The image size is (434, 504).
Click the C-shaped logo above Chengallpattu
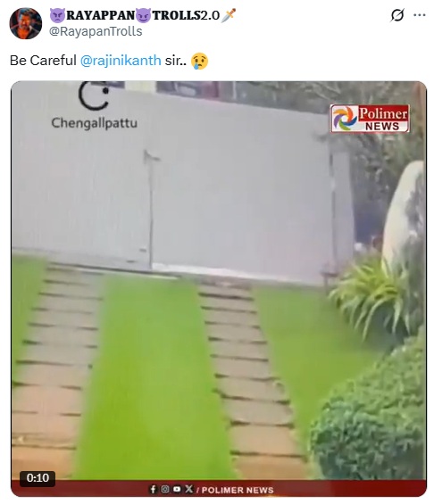point(94,95)
